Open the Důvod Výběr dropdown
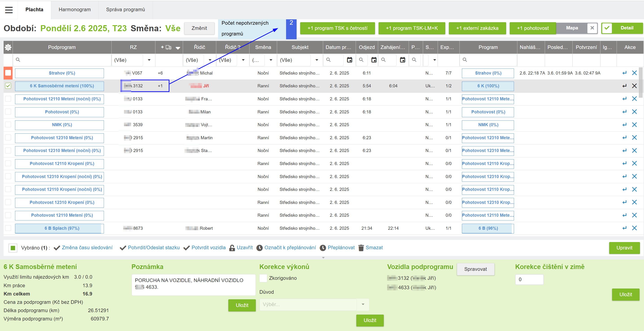The width and height of the screenshot is (644, 331). click(x=363, y=305)
